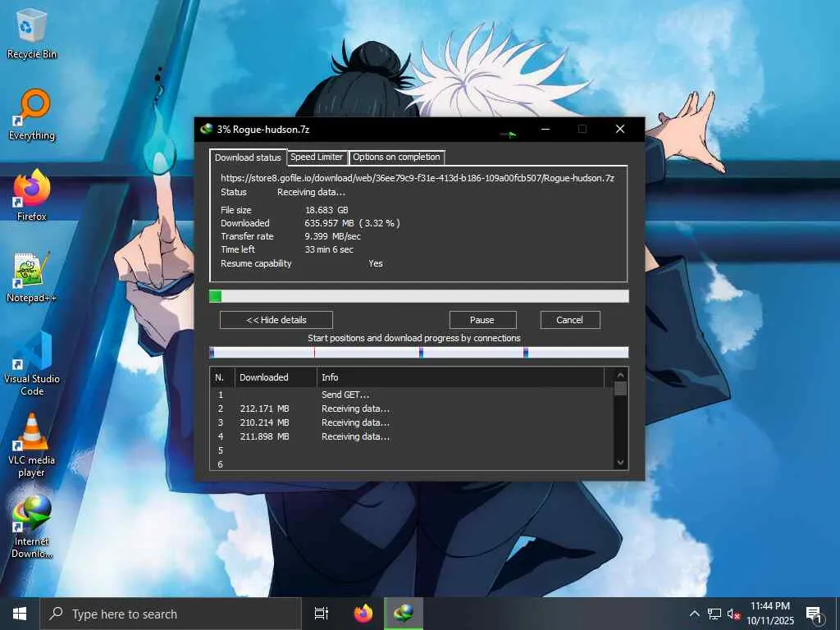The image size is (840, 630).
Task: Click the IDM icon in the dialog title bar
Action: pyautogui.click(x=206, y=129)
